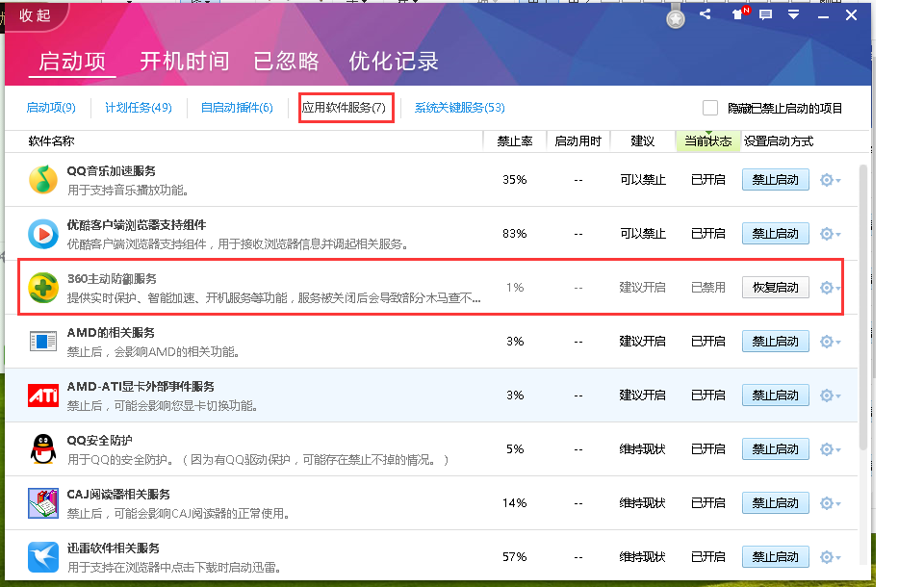This screenshot has height=587, width=924.
Task: Select the 应用软件服务(7) sub-tab
Action: (345, 108)
